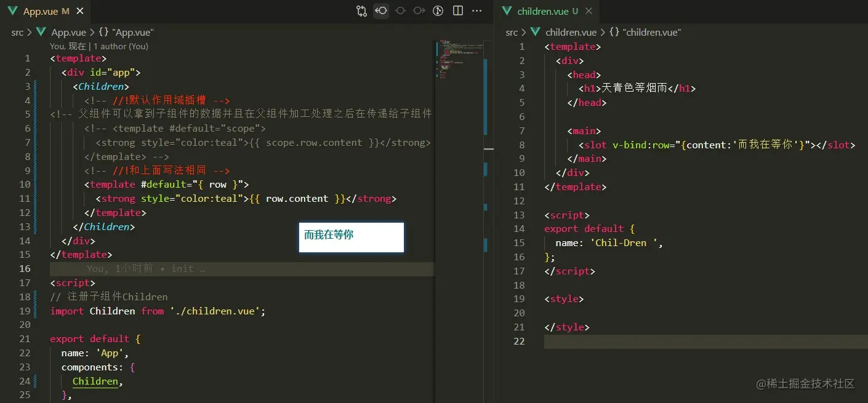
Task: Expand the src breadcrumb in left editor
Action: [x=17, y=33]
